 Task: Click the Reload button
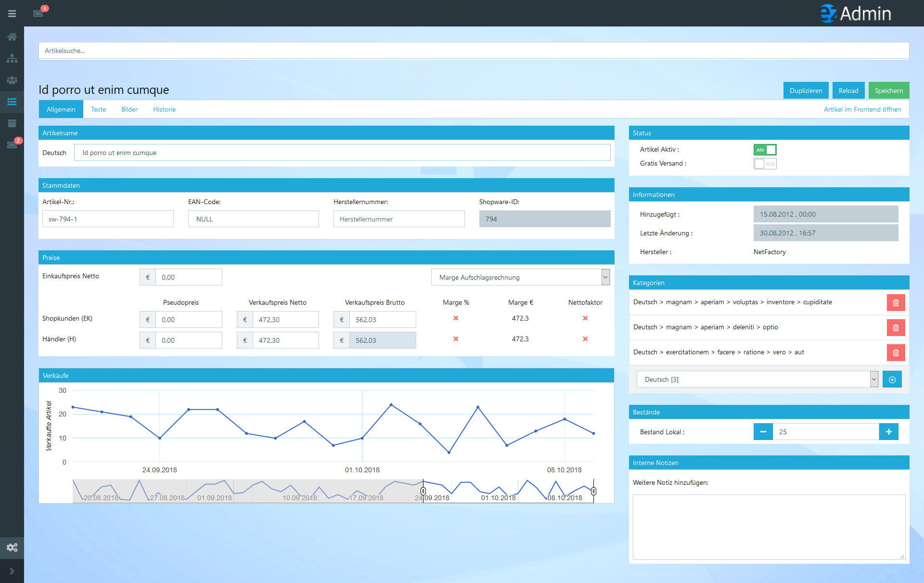point(848,91)
